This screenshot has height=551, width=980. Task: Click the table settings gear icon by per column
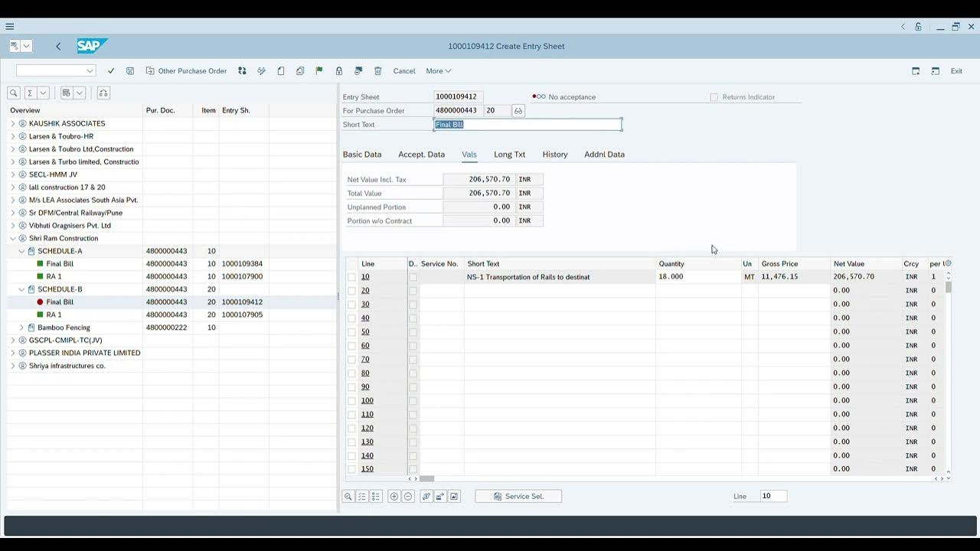pyautogui.click(x=949, y=263)
